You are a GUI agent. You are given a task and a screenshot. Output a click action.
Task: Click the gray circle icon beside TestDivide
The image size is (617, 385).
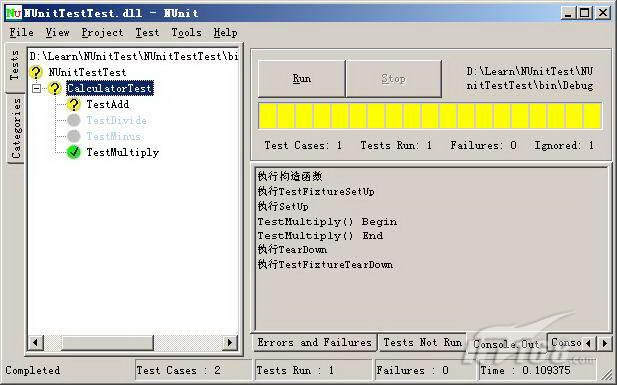pos(74,120)
